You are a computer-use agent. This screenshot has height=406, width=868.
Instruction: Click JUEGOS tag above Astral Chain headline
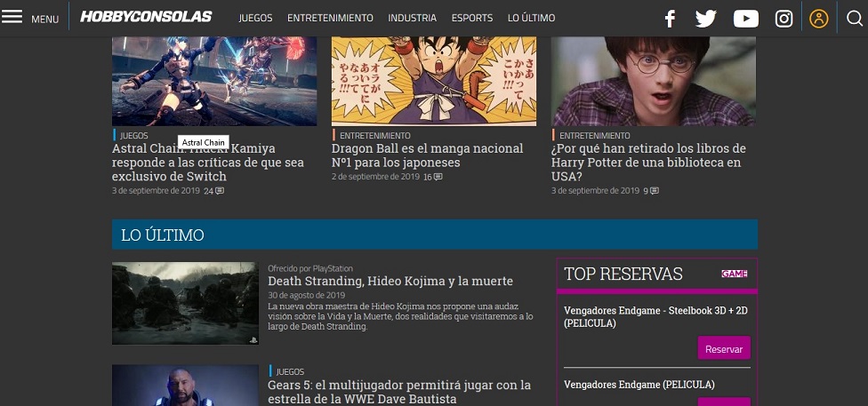pos(134,136)
